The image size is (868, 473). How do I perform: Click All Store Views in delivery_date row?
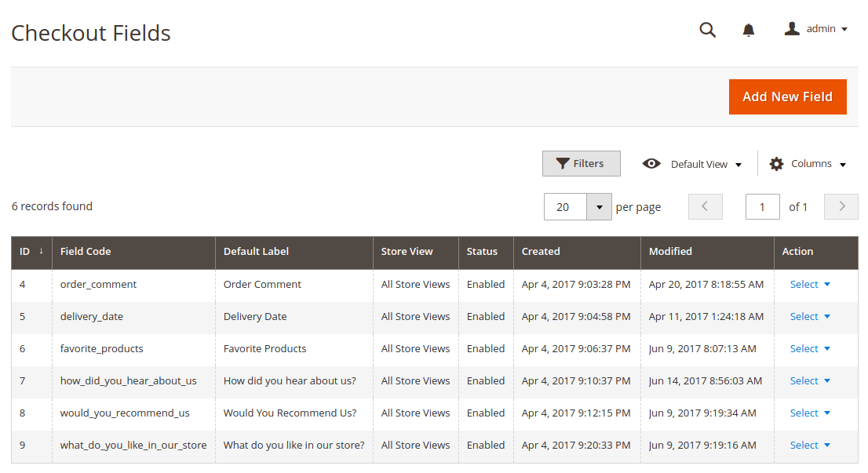(x=416, y=316)
